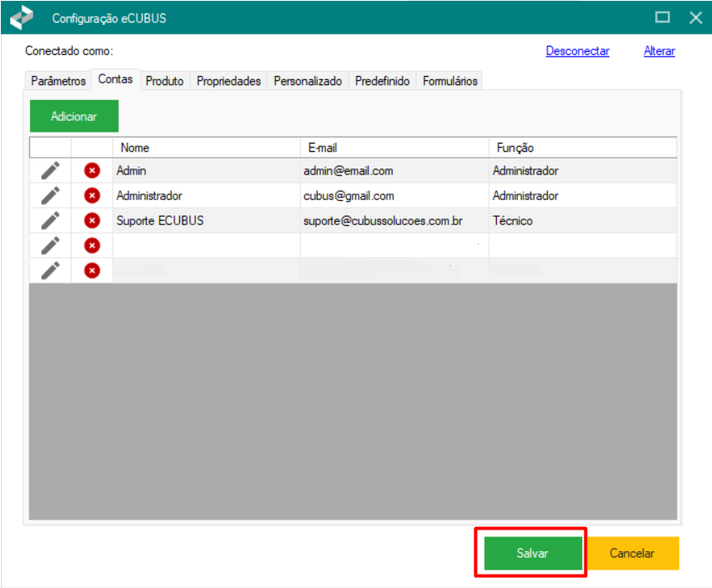Select the suporte@cubussolucoes.com.br email cell
Image resolution: width=712 pixels, height=588 pixels.
383,220
